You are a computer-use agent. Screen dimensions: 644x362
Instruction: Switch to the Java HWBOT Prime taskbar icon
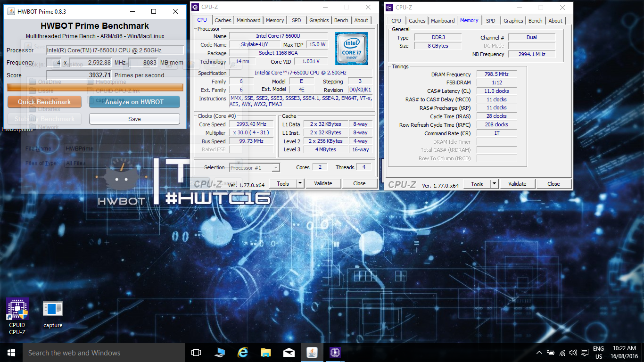pos(312,353)
